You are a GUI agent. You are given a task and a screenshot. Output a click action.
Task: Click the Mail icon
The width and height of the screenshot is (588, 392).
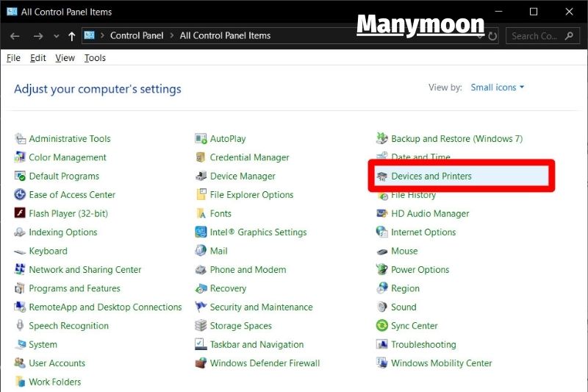click(201, 251)
